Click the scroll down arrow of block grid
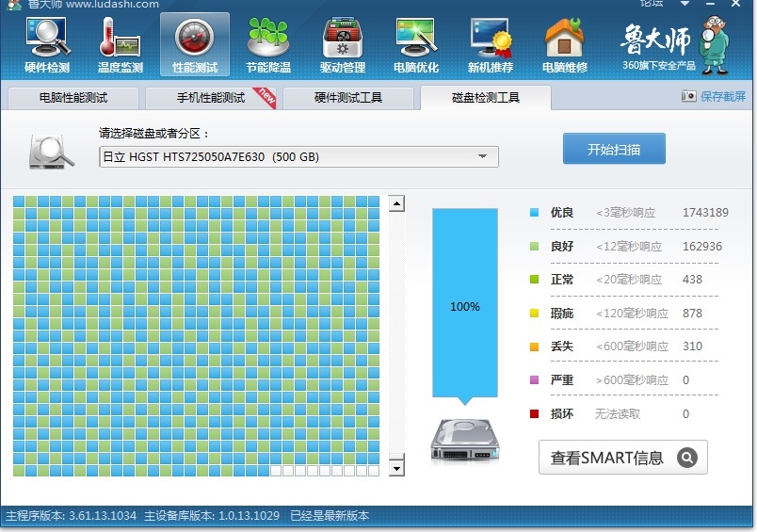Image resolution: width=757 pixels, height=532 pixels. pyautogui.click(x=396, y=468)
